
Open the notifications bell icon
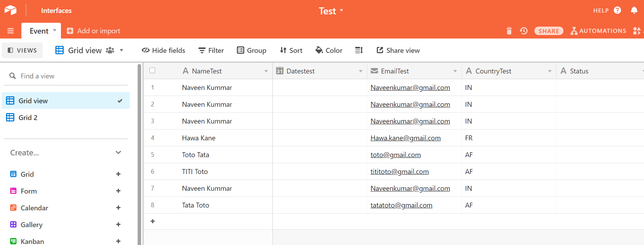pyautogui.click(x=634, y=10)
